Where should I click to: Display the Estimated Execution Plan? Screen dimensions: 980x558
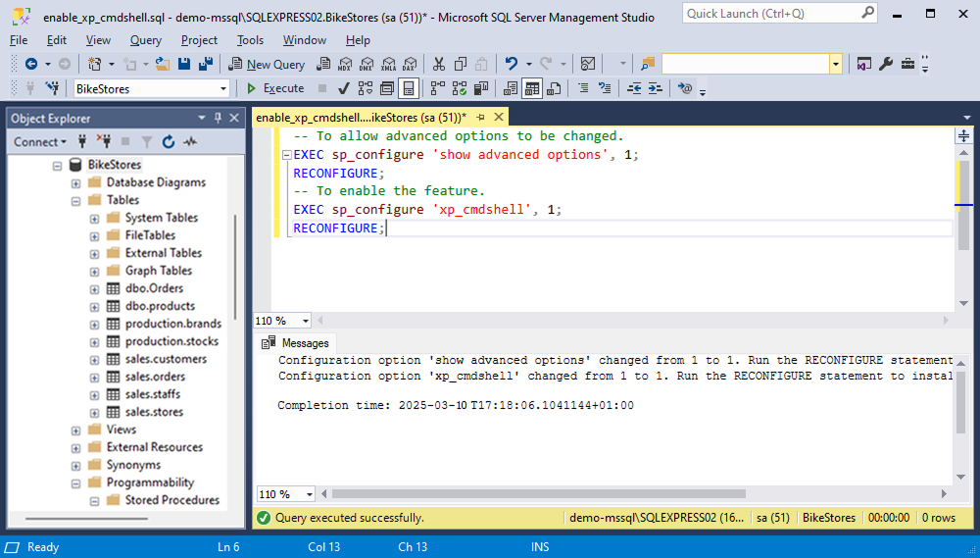[x=365, y=88]
